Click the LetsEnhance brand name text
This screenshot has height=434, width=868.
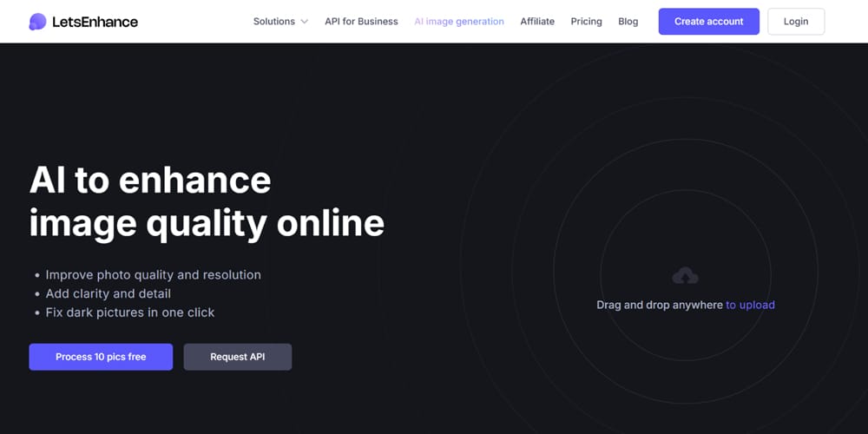95,22
